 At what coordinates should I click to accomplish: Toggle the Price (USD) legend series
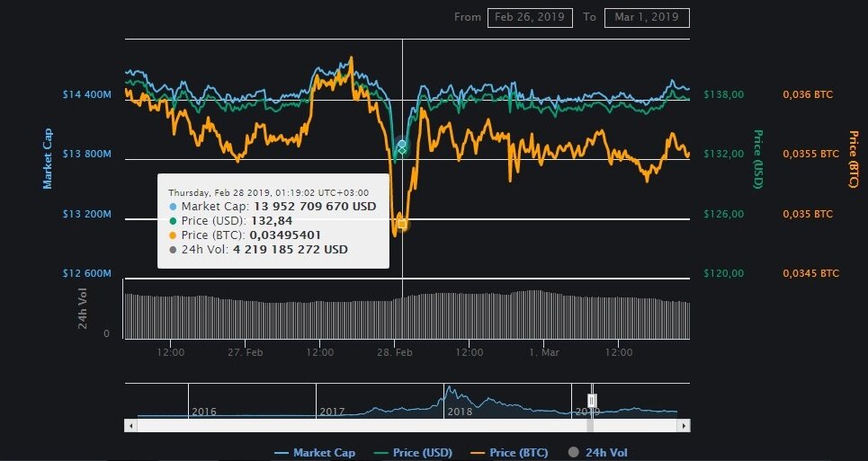coord(413,453)
